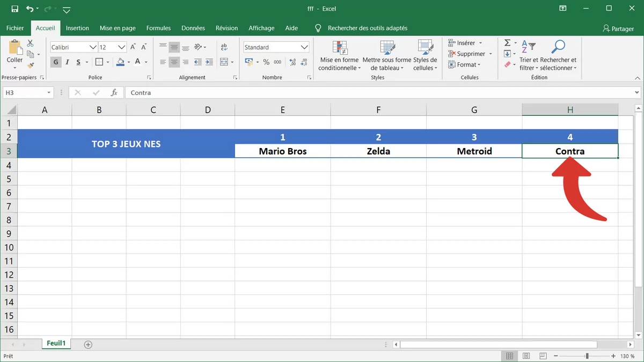
Task: Toggle center horizontal alignment
Action: 174,62
